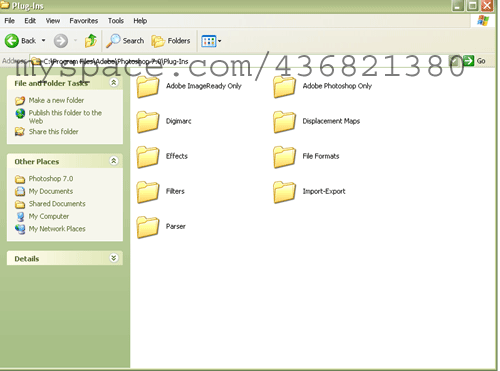Select the Effects folder icon
Viewport: 500px width, 371px height.
pyautogui.click(x=148, y=157)
